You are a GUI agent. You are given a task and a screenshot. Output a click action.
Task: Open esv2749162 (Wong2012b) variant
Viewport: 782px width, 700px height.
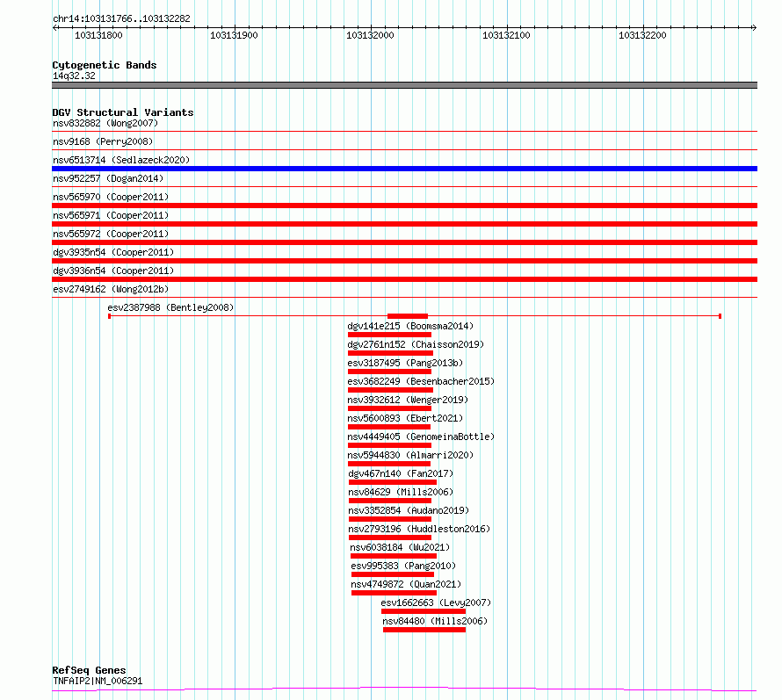pos(111,289)
